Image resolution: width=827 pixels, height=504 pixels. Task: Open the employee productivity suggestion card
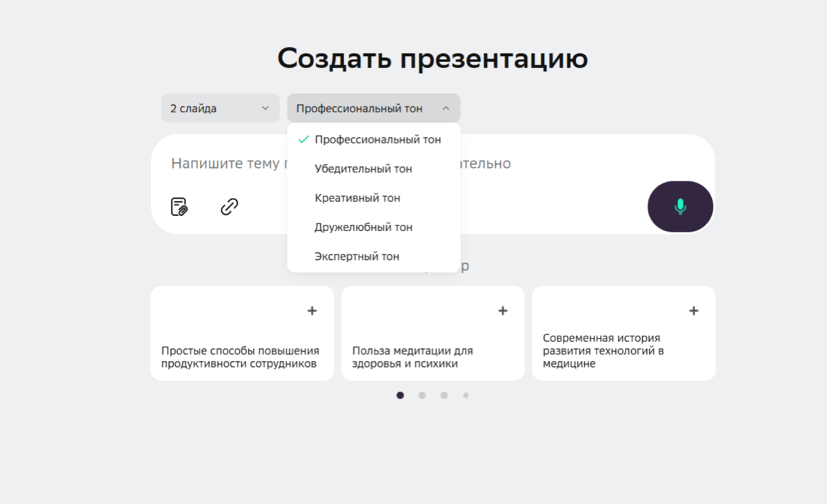point(241,352)
